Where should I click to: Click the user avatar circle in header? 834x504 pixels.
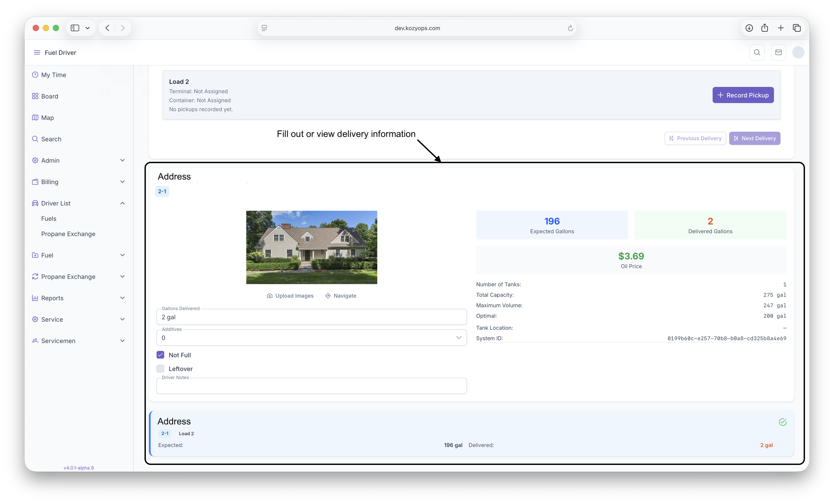[798, 52]
